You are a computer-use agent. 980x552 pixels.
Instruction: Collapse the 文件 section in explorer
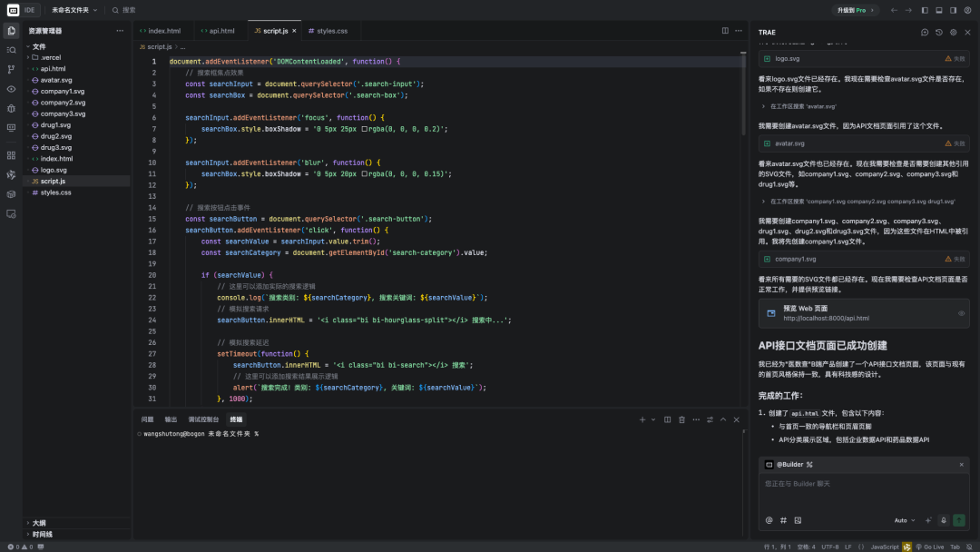tap(39, 46)
